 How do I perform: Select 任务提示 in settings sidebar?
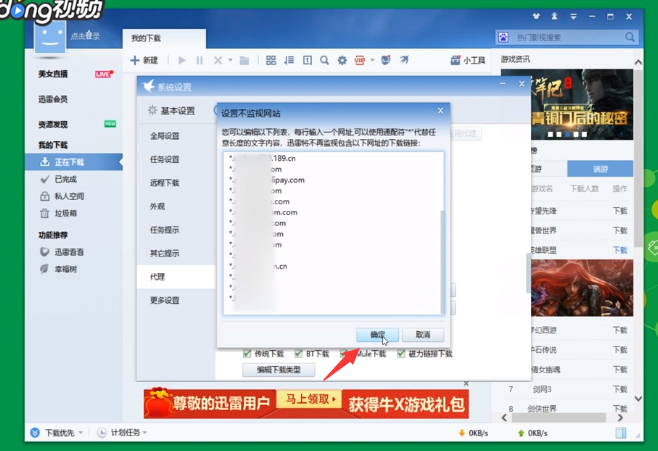point(164,230)
